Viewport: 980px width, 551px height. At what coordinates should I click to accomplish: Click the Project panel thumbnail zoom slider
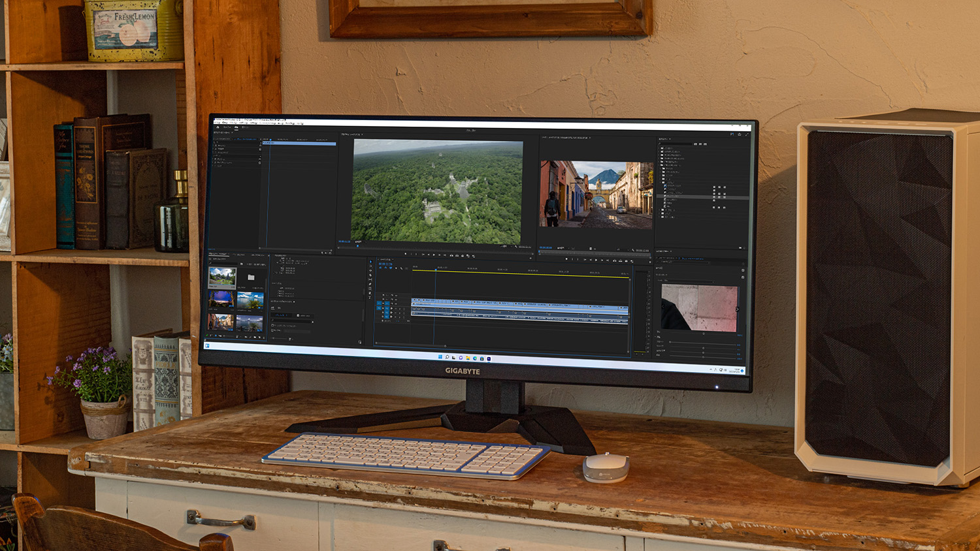(x=229, y=336)
